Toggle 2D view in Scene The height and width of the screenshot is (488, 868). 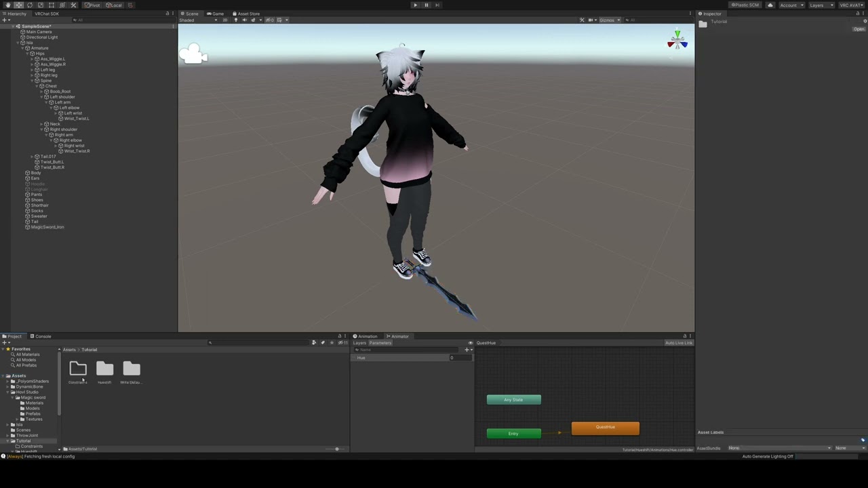[225, 20]
